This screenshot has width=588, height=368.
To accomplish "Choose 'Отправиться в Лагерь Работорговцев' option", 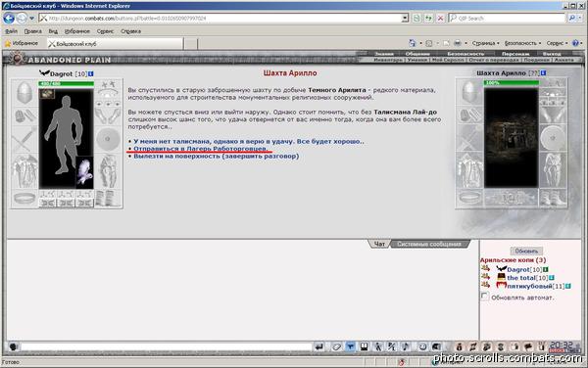I will 201,149.
